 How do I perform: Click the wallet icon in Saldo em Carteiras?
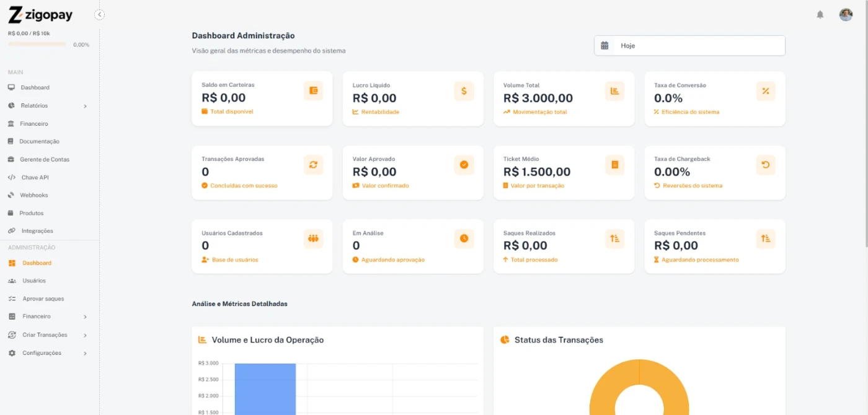(313, 91)
